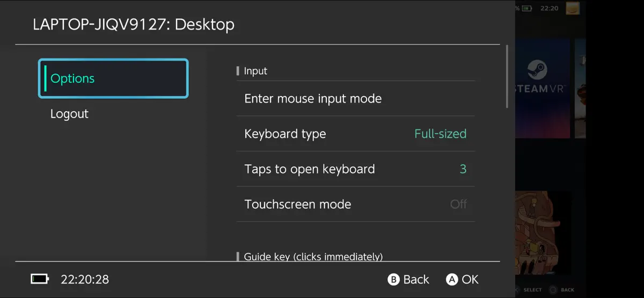This screenshot has height=298, width=644.
Task: Click the settings list vertical scrollbar
Action: [x=507, y=77]
